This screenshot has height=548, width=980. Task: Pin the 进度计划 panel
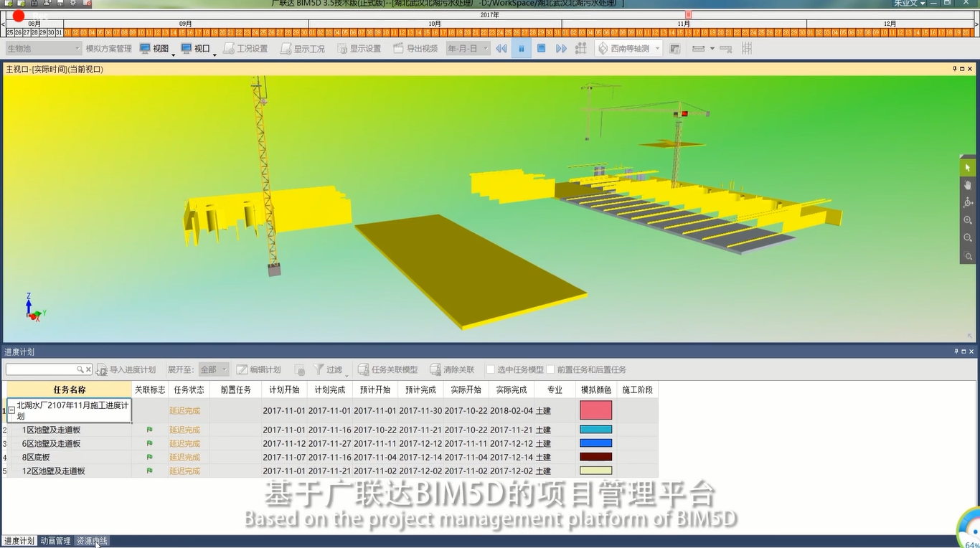pyautogui.click(x=956, y=351)
